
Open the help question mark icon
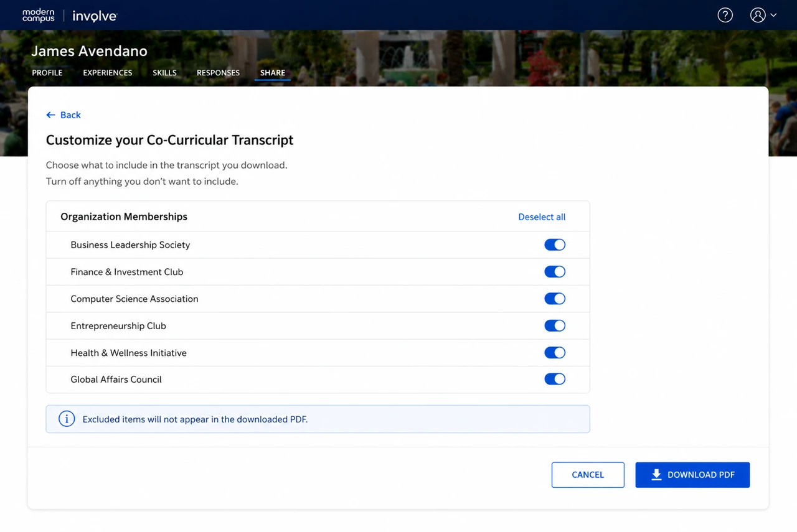725,16
